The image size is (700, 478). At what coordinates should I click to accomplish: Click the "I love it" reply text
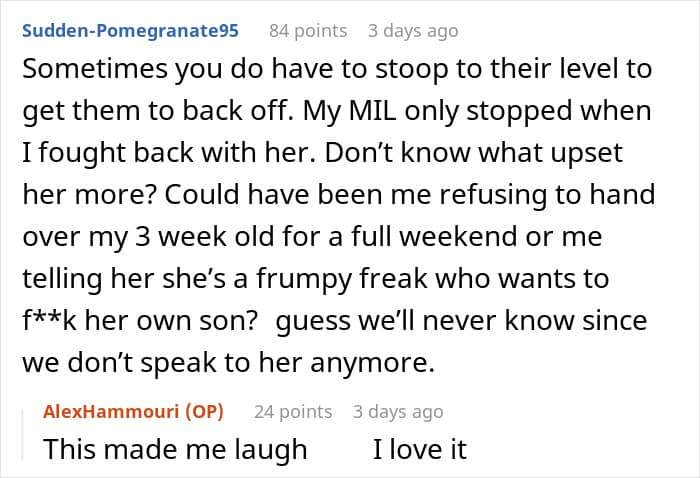point(420,449)
